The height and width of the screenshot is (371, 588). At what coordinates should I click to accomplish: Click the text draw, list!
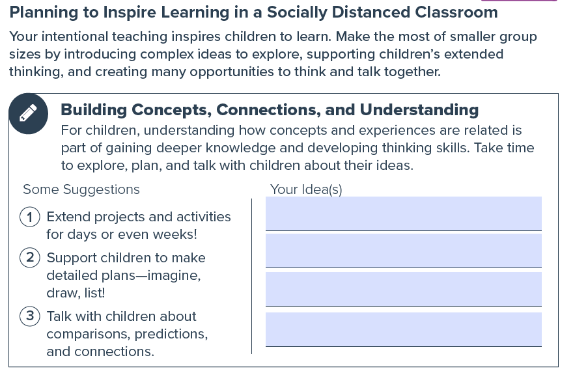[76, 293]
